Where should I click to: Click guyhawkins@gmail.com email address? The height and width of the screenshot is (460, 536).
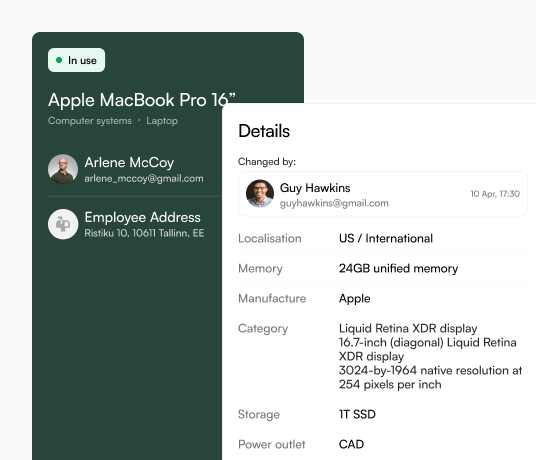(334, 203)
